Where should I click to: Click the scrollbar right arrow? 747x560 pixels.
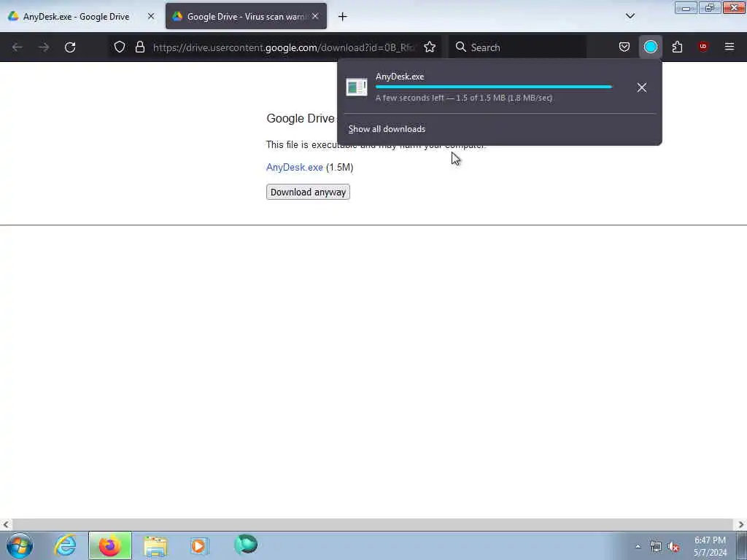(x=741, y=524)
